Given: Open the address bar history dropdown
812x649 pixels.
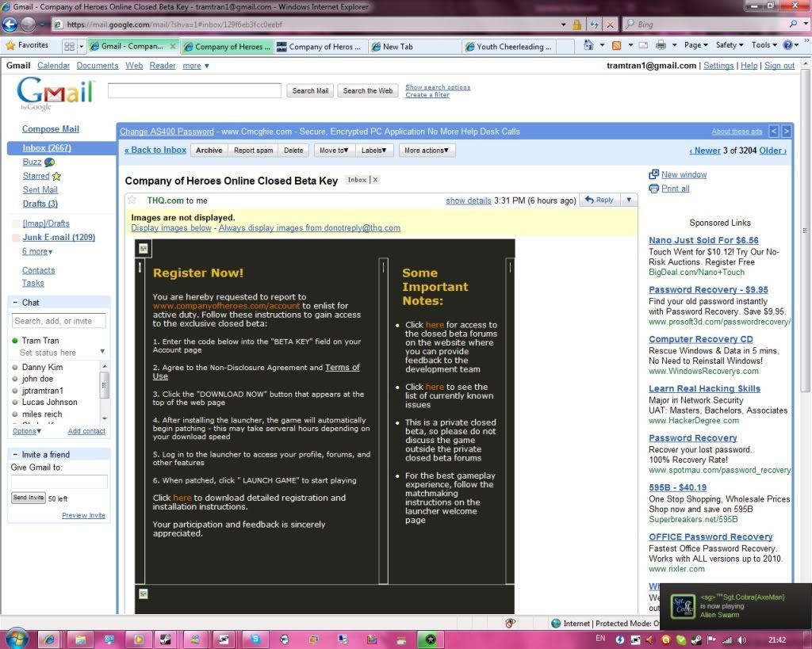Looking at the screenshot, I should tap(563, 25).
